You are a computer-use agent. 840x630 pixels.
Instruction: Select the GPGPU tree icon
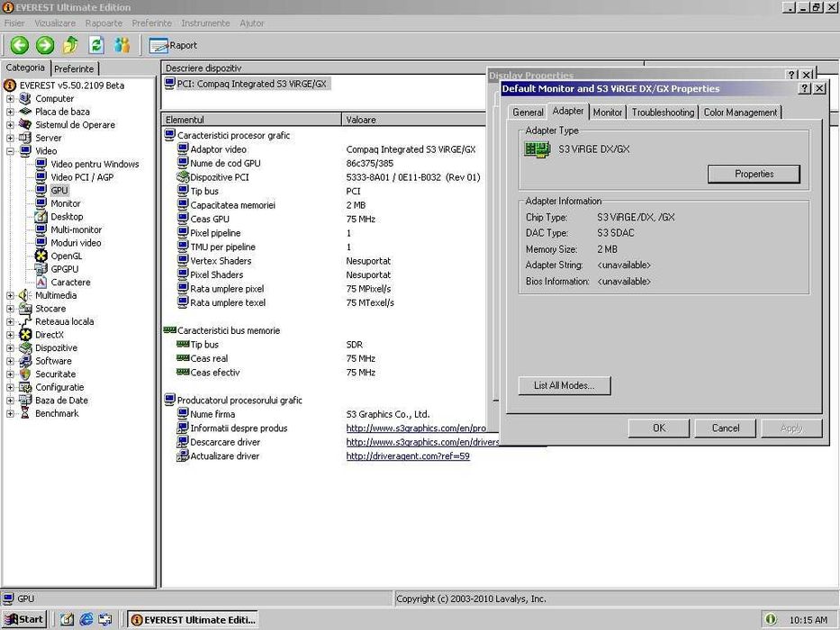click(x=41, y=269)
